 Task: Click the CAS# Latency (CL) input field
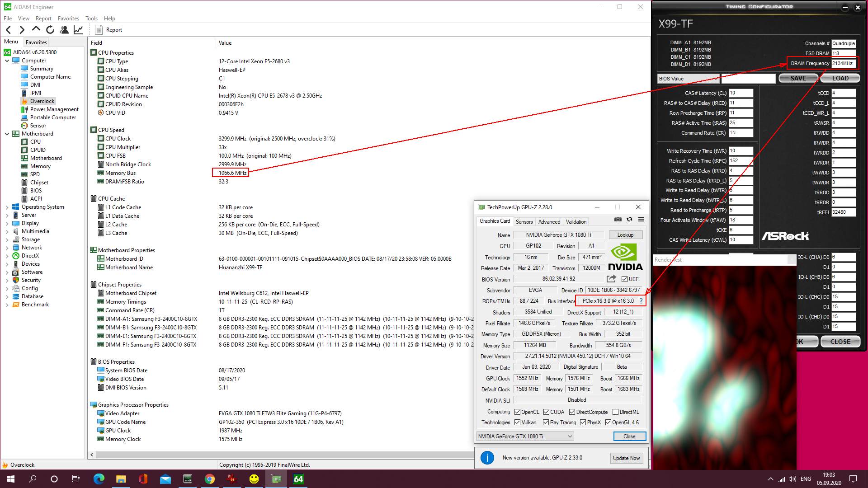click(x=741, y=93)
